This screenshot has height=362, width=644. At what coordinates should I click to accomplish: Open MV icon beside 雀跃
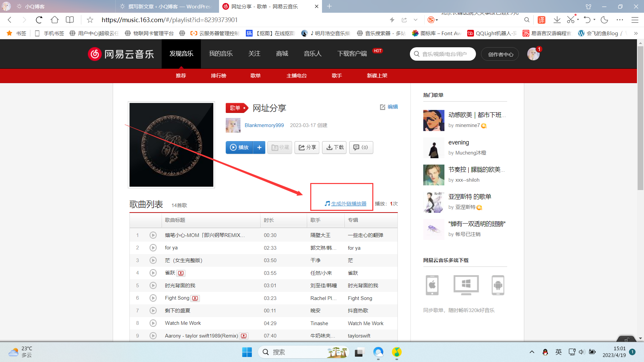coord(181,273)
